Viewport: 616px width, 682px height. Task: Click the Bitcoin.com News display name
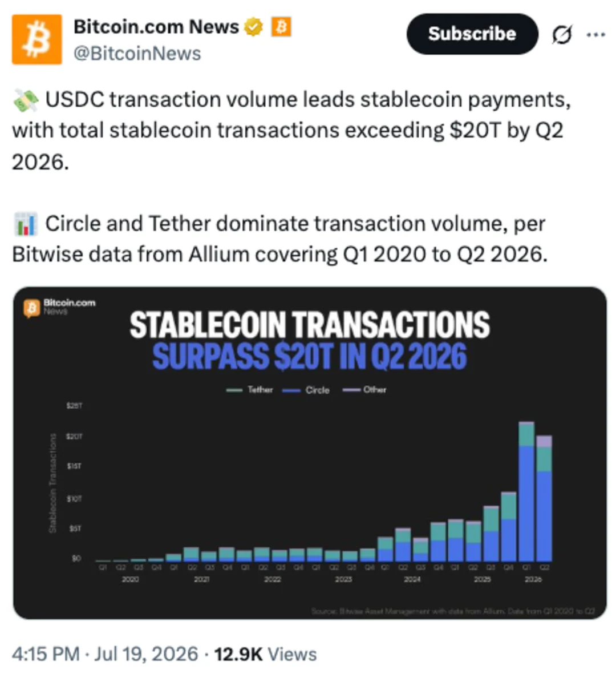156,27
